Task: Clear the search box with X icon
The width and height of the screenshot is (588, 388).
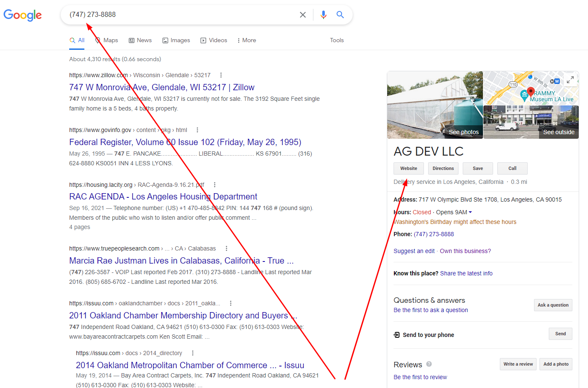Action: 302,15
